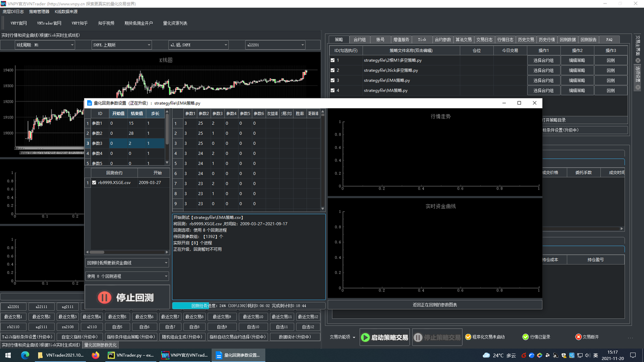The height and width of the screenshot is (362, 644).
Task: Click 回测 button for MA策略.py
Action: tap(610, 91)
